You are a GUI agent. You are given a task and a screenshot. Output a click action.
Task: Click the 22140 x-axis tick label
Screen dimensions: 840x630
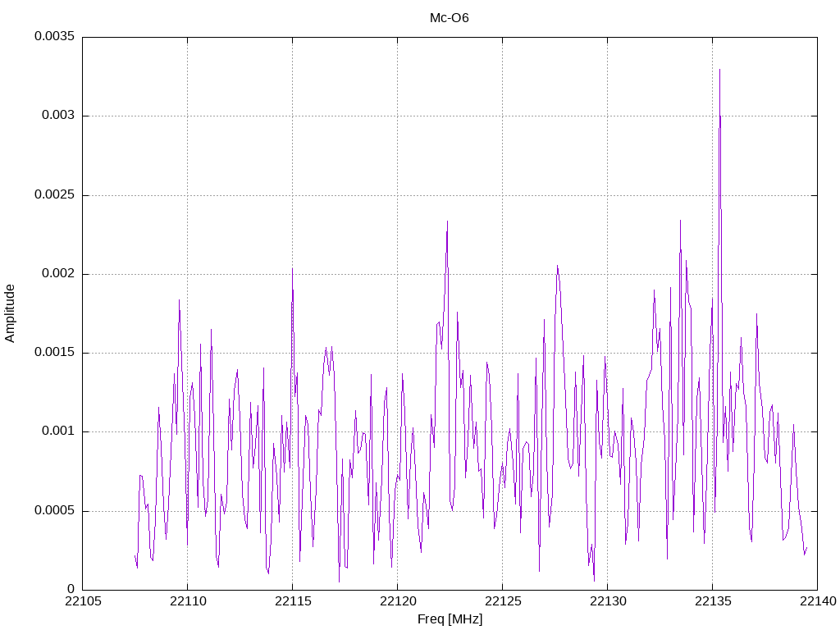point(818,601)
